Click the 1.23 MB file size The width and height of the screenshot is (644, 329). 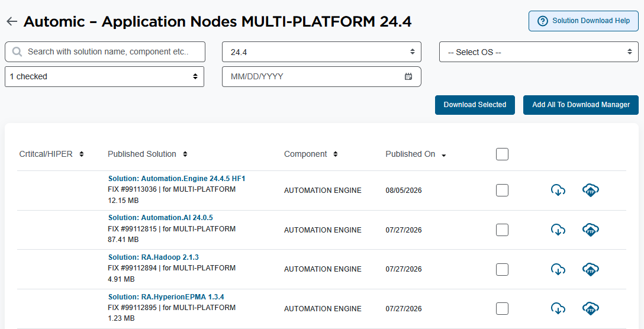point(121,318)
